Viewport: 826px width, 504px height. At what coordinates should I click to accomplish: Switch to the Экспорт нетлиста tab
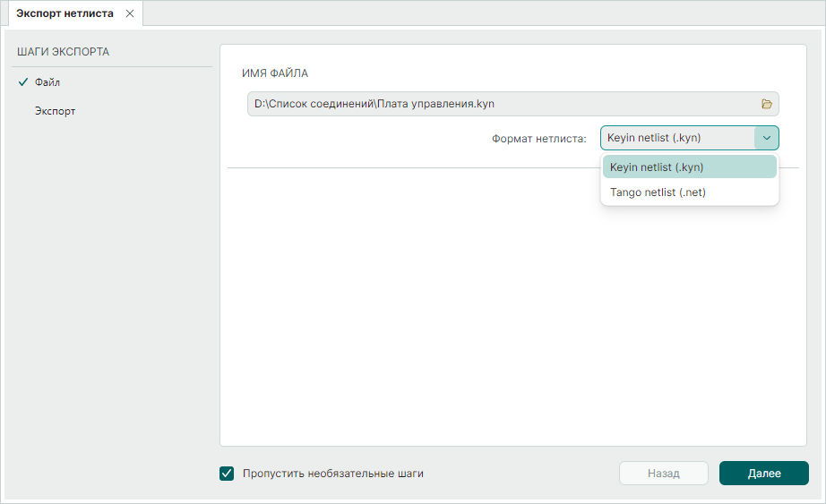click(65, 13)
